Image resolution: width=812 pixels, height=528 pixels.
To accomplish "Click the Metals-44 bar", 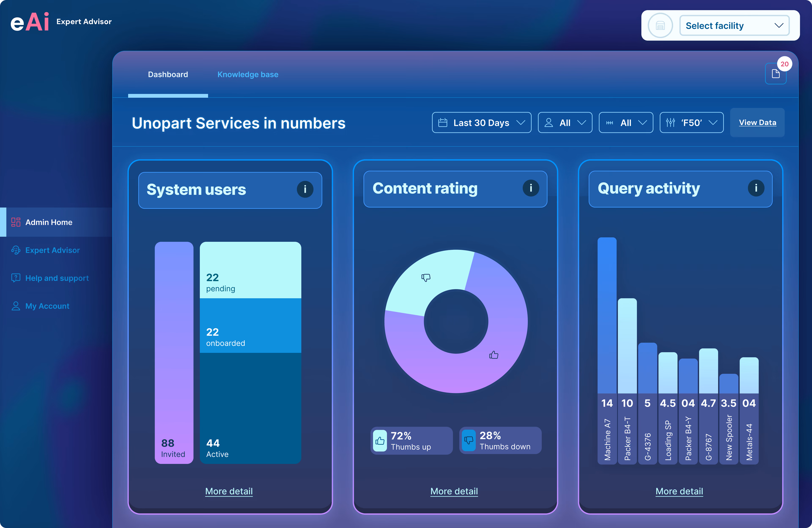I will tap(749, 375).
